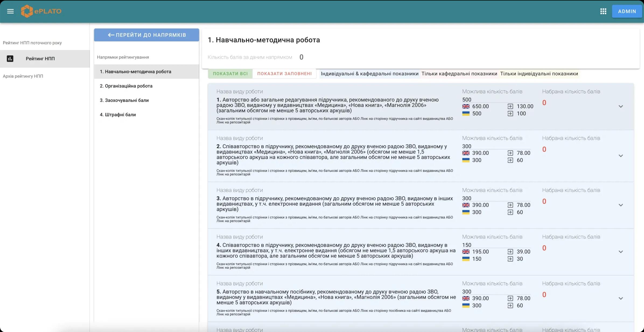
Task: Toggle the ПОКАЗАТИ ВСІ filter
Action: click(230, 74)
